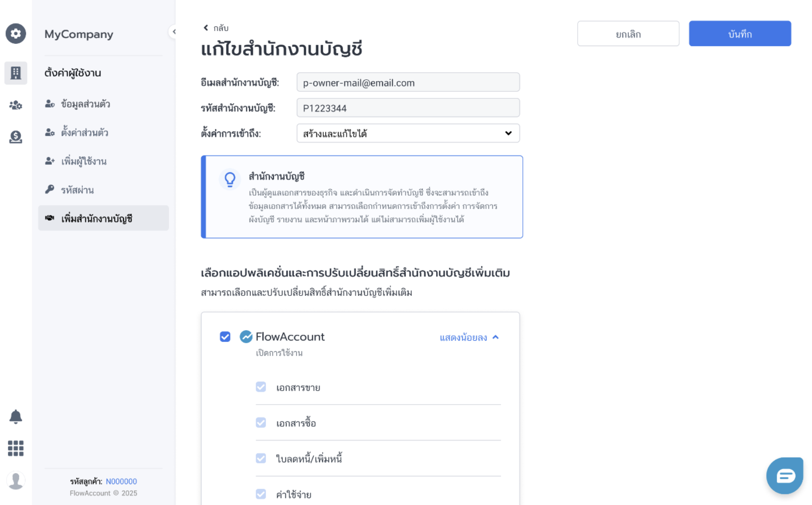The height and width of the screenshot is (505, 812).
Task: Open the users group icon
Action: click(x=15, y=105)
